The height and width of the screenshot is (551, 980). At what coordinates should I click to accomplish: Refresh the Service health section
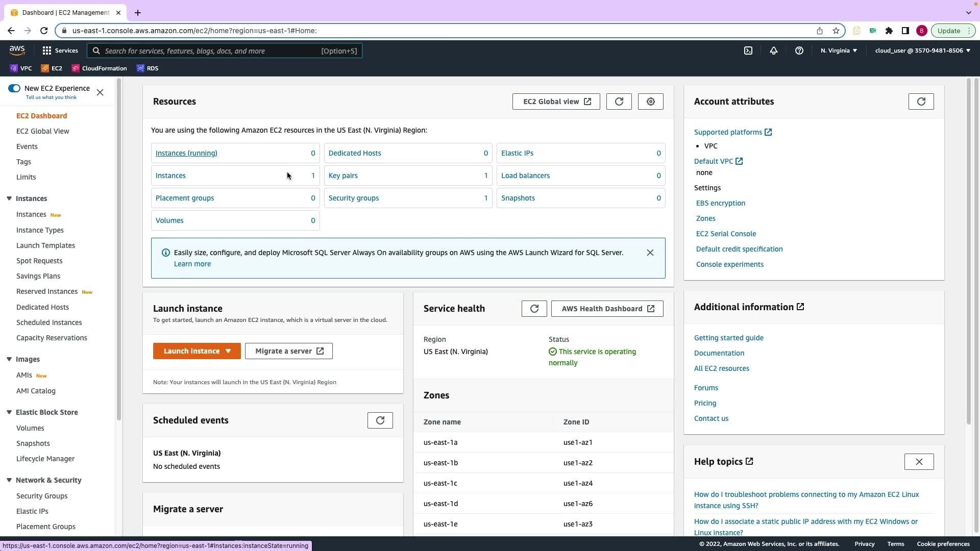(x=534, y=309)
